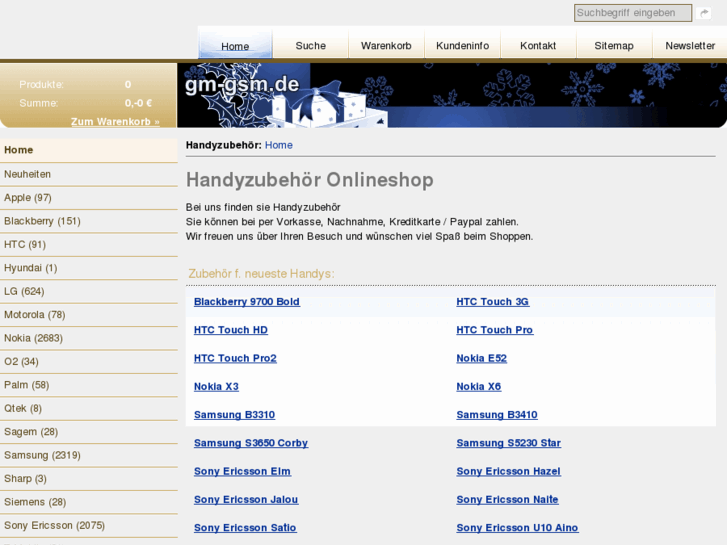Open the Blackberry 9700 Bold link

tap(247, 302)
